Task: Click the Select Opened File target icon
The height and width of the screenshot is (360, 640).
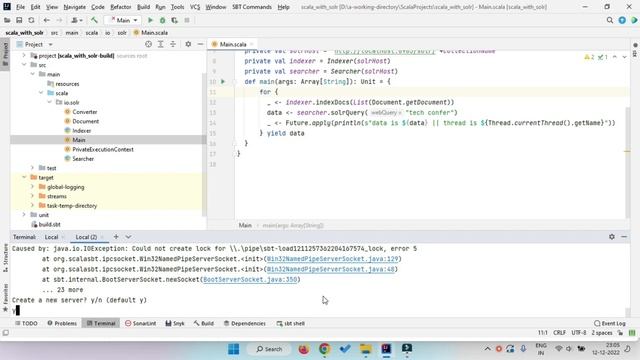Action: 149,44
